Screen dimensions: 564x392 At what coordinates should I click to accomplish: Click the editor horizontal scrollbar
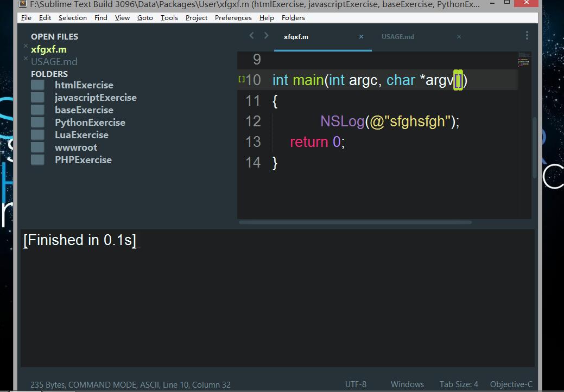tap(356, 222)
